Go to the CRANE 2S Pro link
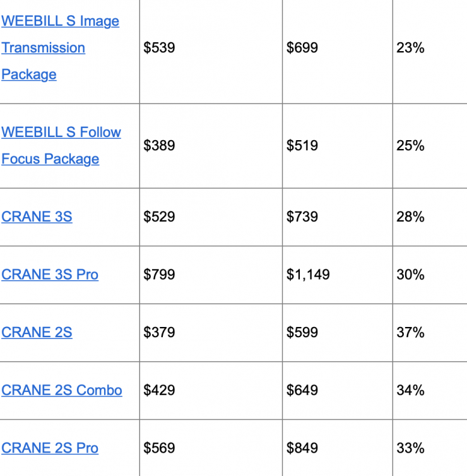The image size is (467, 476). 50,448
